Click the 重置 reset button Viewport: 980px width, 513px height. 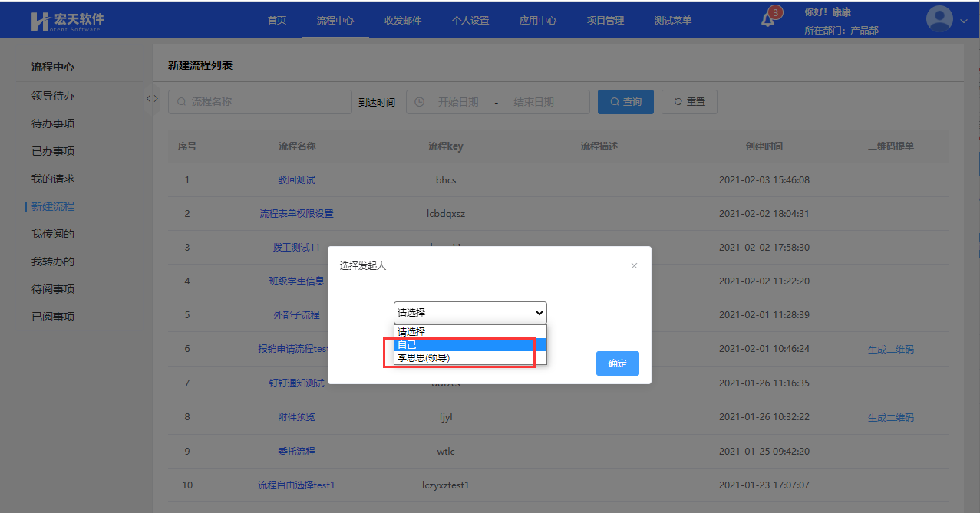[x=689, y=102]
